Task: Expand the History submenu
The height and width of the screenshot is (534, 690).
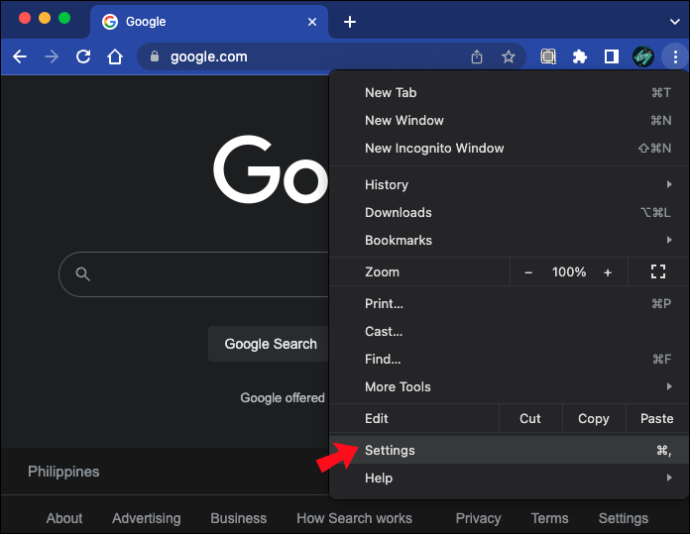Action: coord(509,184)
